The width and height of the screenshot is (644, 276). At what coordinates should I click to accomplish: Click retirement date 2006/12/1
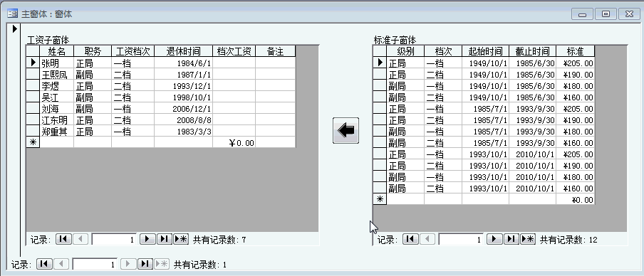click(x=184, y=108)
